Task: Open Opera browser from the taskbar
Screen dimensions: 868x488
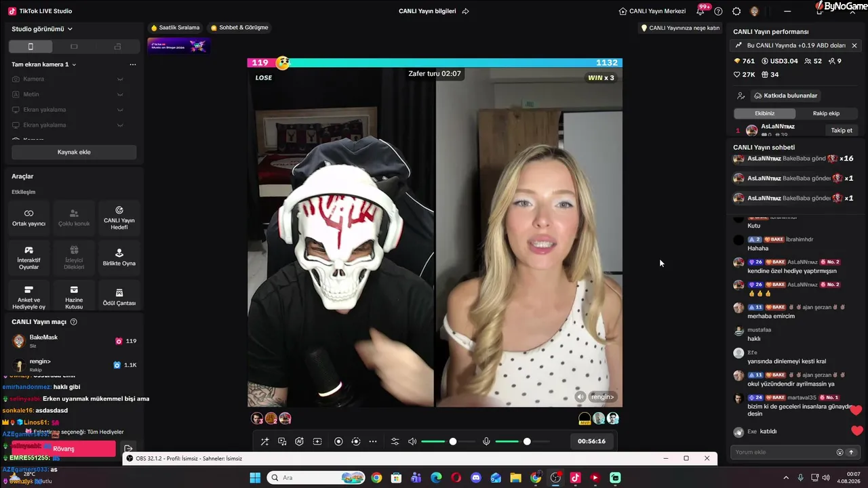Action: (456, 478)
